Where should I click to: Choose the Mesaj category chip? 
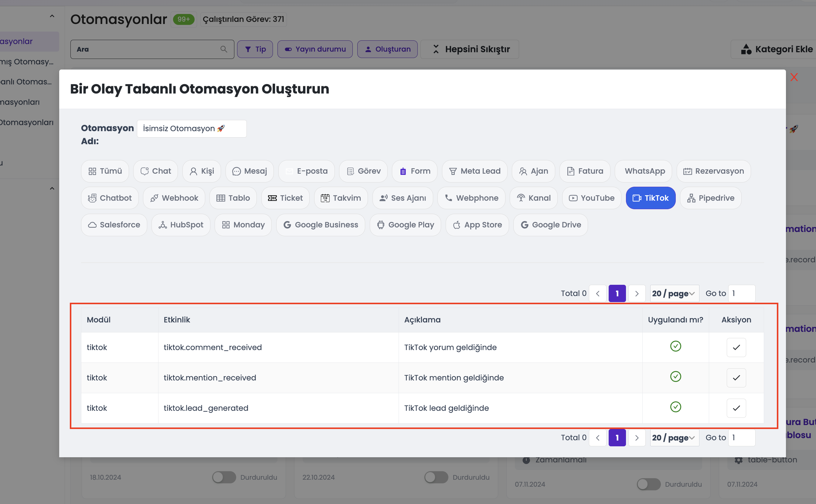coord(250,171)
